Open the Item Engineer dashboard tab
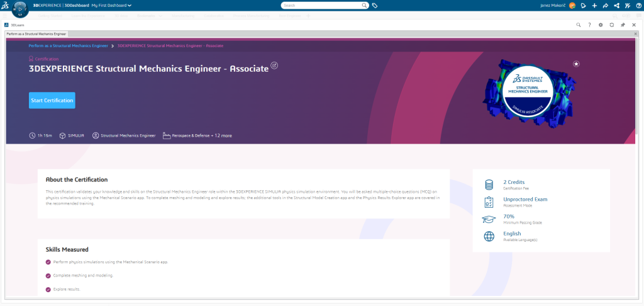 (x=290, y=16)
